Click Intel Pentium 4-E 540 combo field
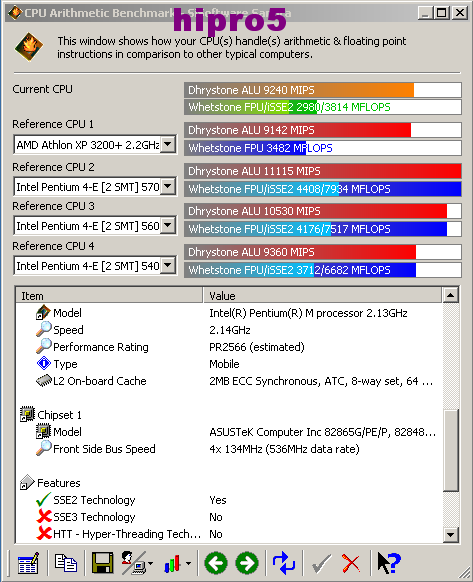Viewport: 473px width, 582px height. coord(95,266)
